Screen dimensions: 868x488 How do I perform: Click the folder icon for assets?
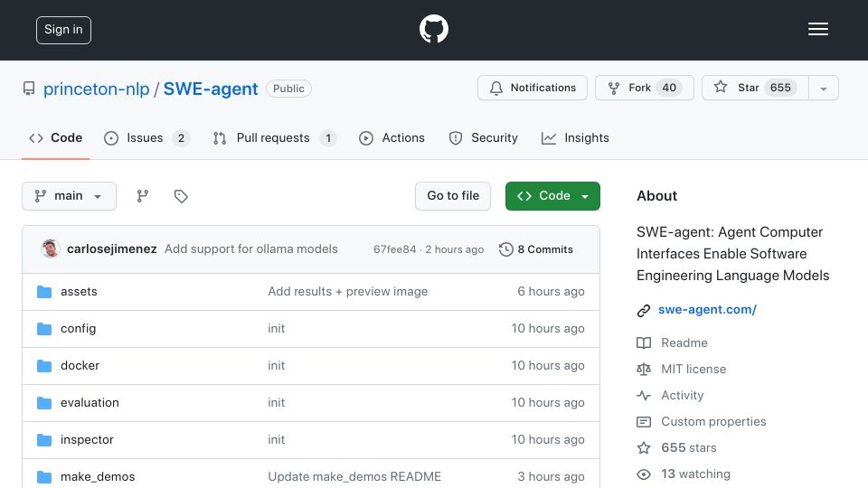click(44, 292)
